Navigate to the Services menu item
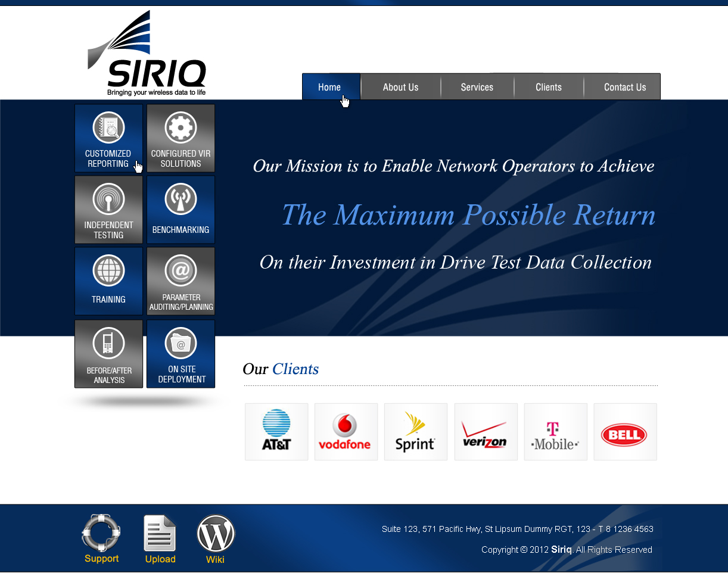Image resolution: width=728 pixels, height=573 pixels. (x=477, y=87)
